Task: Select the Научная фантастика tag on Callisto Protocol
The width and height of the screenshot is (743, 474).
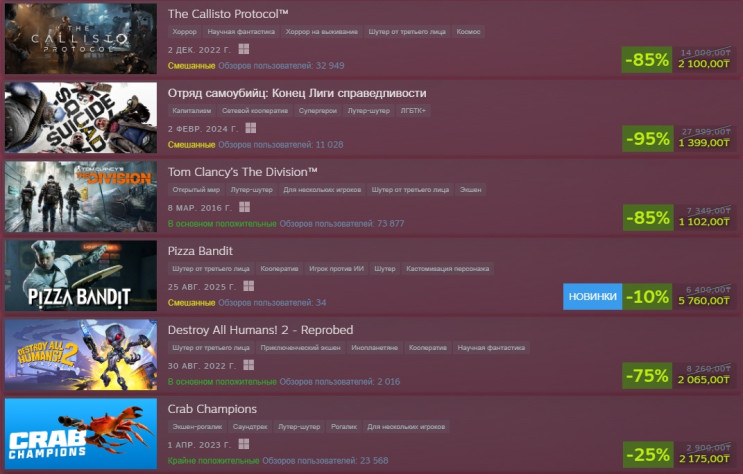Action: coord(241,32)
